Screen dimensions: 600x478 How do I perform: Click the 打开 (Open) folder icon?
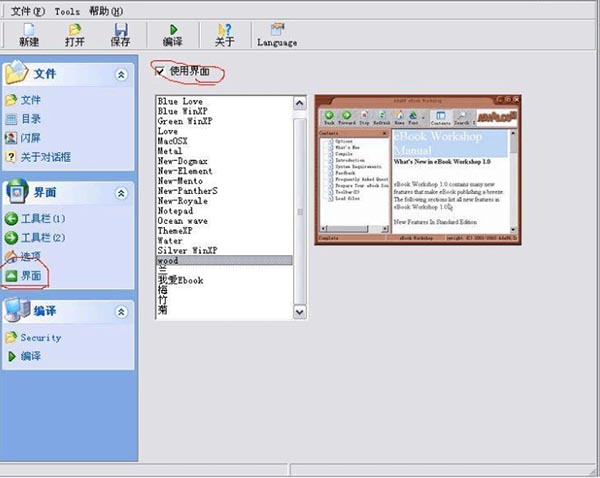point(75,30)
